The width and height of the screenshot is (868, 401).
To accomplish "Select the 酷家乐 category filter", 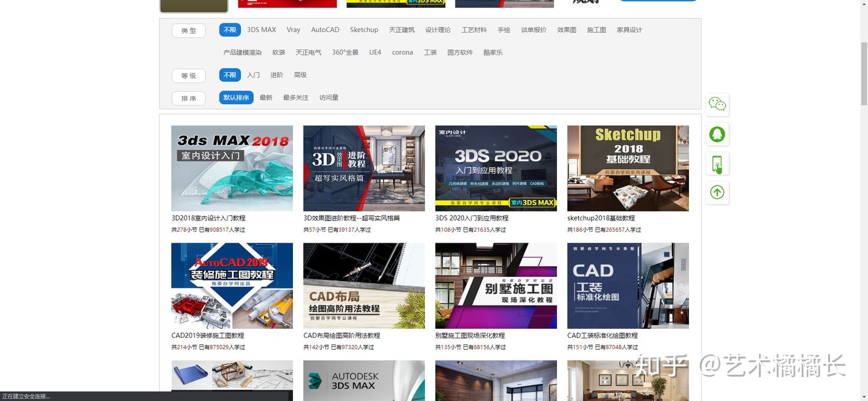I will point(492,52).
